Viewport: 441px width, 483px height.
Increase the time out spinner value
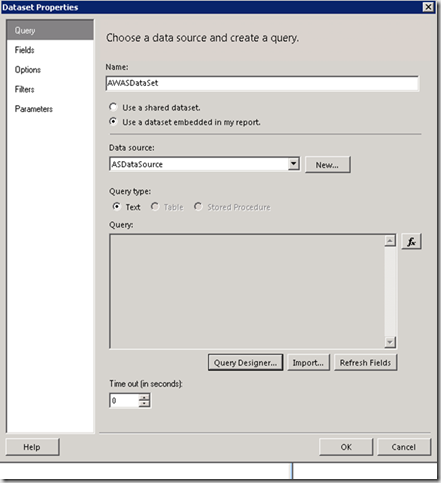pyautogui.click(x=144, y=397)
